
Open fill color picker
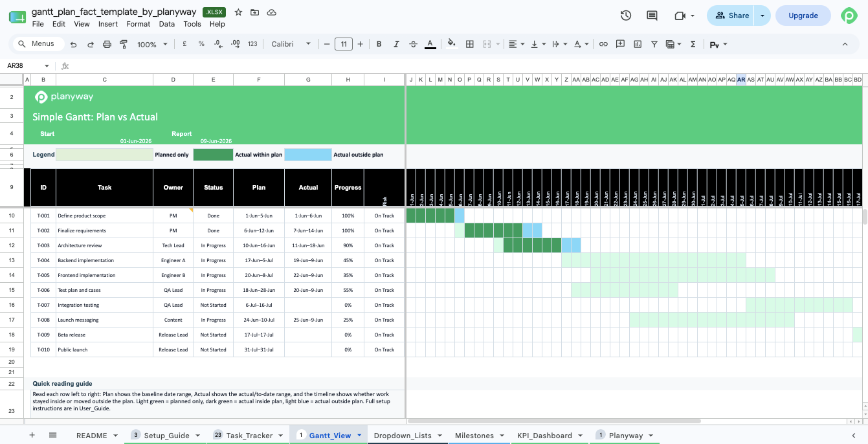point(452,44)
